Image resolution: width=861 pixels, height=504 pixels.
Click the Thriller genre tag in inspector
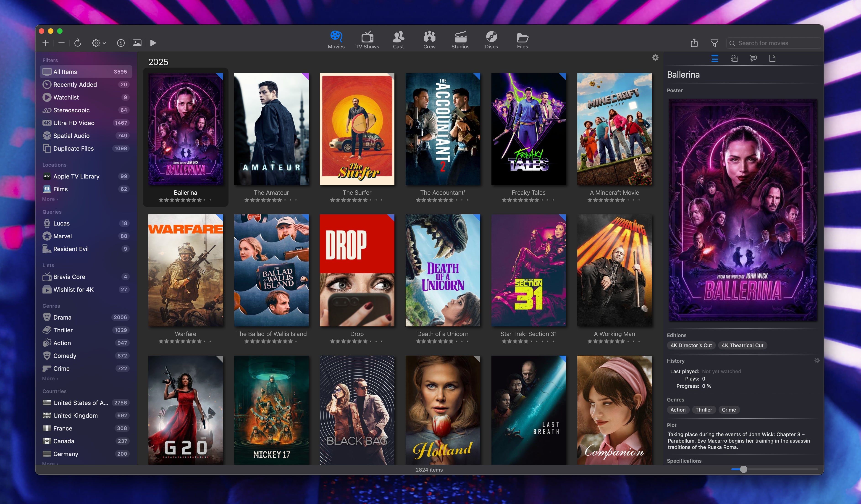(x=703, y=410)
